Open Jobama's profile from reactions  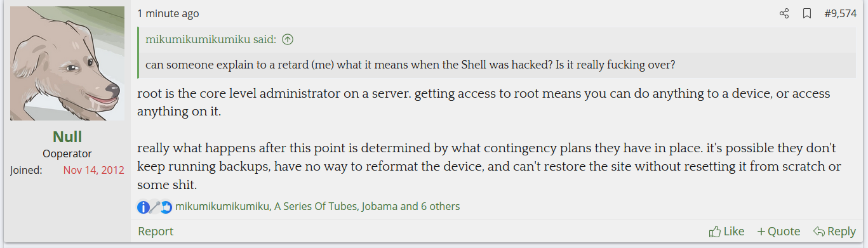380,206
